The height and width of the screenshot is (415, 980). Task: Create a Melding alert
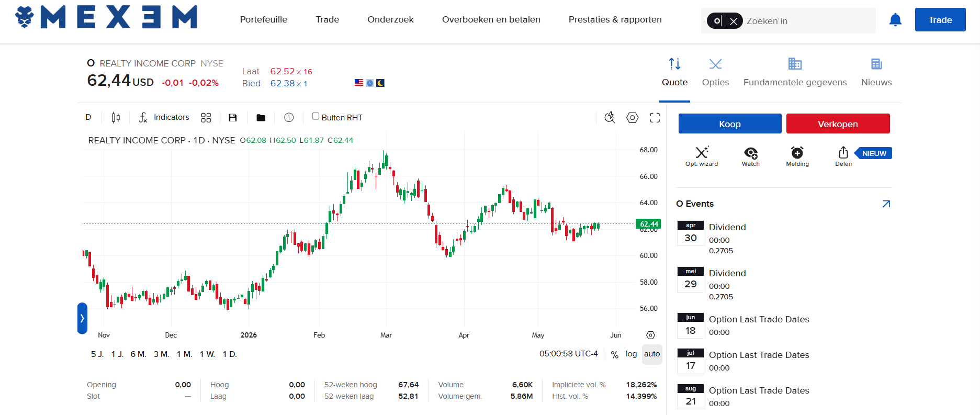point(797,156)
